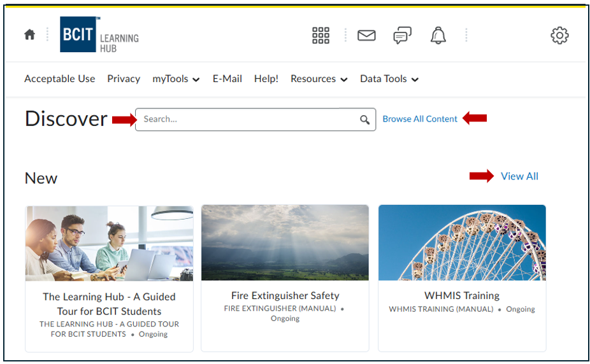Expand the Data Tools dropdown
The width and height of the screenshot is (590, 364).
pos(389,79)
